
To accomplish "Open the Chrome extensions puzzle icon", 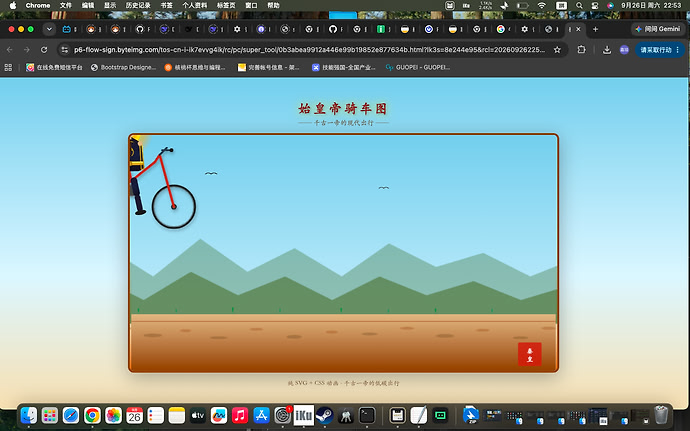I will (x=581, y=50).
